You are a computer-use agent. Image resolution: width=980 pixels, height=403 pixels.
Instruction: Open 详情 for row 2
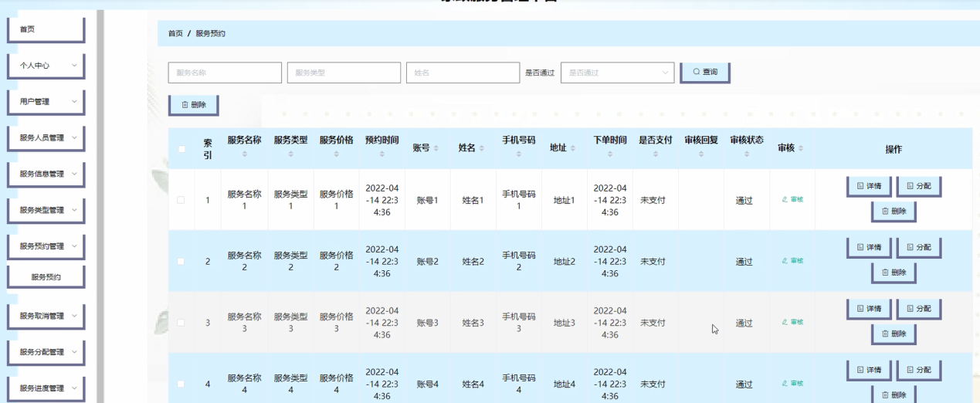[x=869, y=247]
